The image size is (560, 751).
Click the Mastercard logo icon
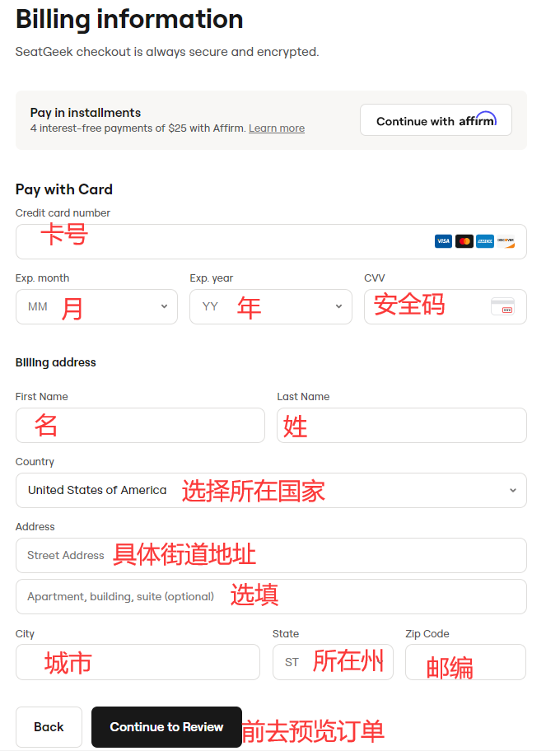(464, 241)
